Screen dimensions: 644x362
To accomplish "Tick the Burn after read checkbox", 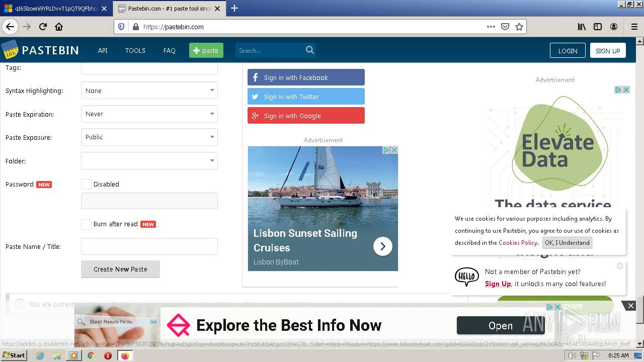I will 86,224.
